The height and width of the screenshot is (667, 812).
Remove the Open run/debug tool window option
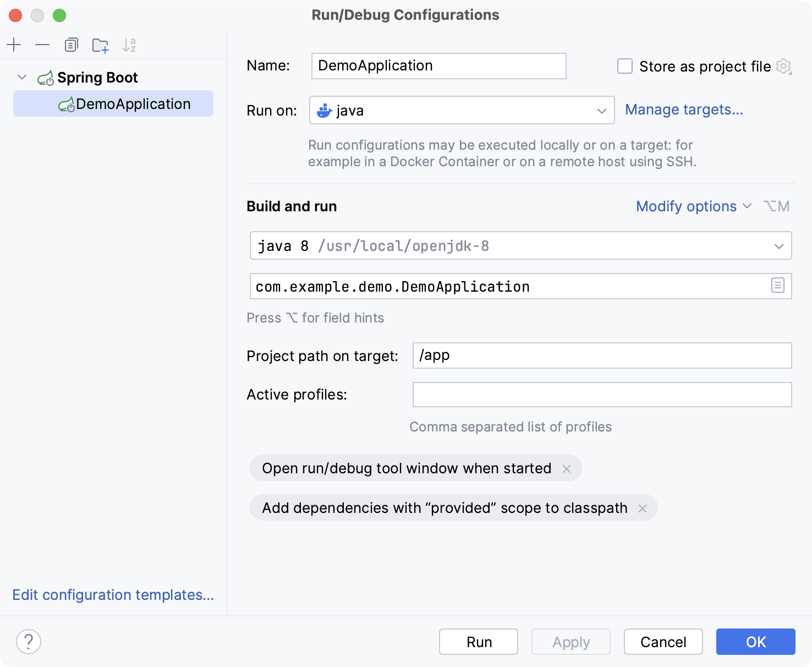tap(567, 468)
